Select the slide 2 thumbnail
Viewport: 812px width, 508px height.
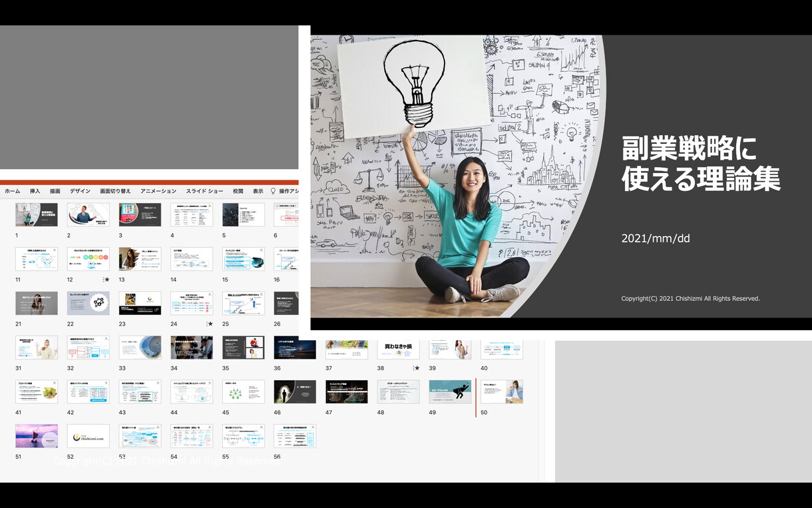(89, 215)
